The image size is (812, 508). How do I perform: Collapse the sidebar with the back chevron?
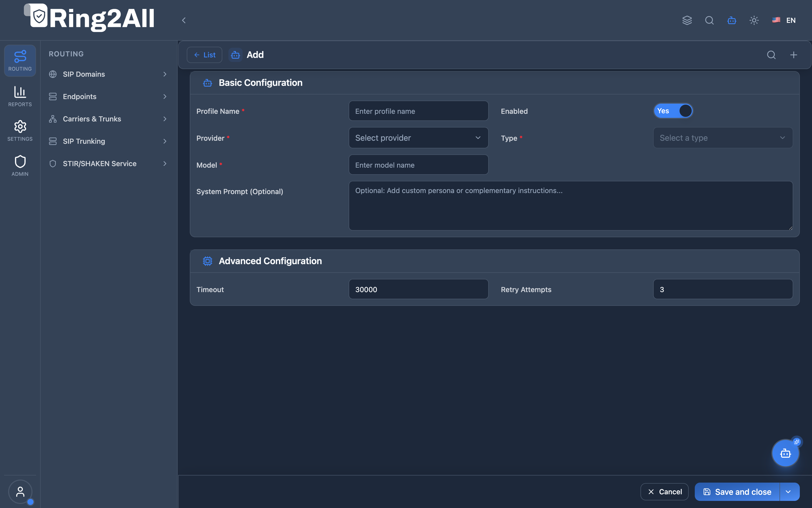click(x=183, y=20)
